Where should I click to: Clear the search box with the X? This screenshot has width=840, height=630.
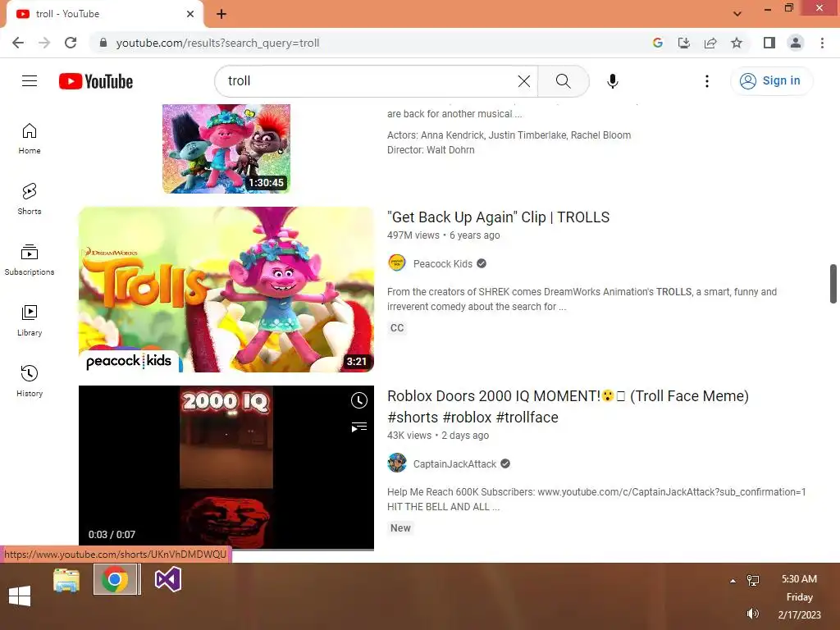point(524,81)
